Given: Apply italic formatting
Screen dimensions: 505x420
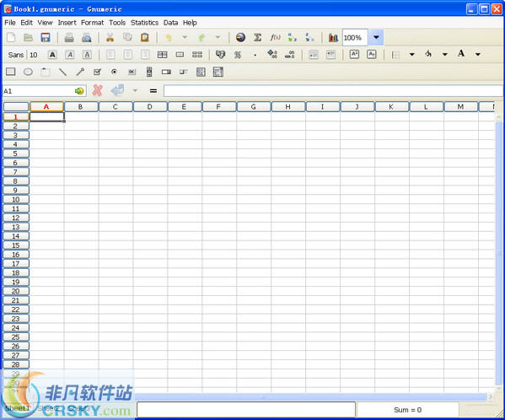Looking at the screenshot, I should (x=70, y=55).
